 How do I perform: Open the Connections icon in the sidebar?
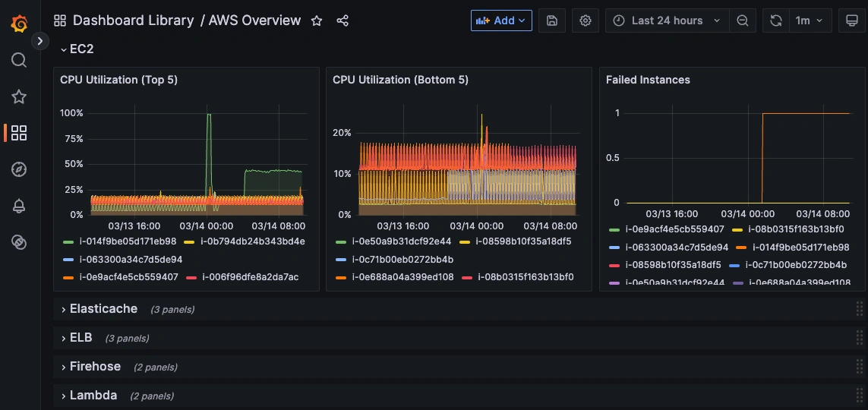(x=19, y=241)
